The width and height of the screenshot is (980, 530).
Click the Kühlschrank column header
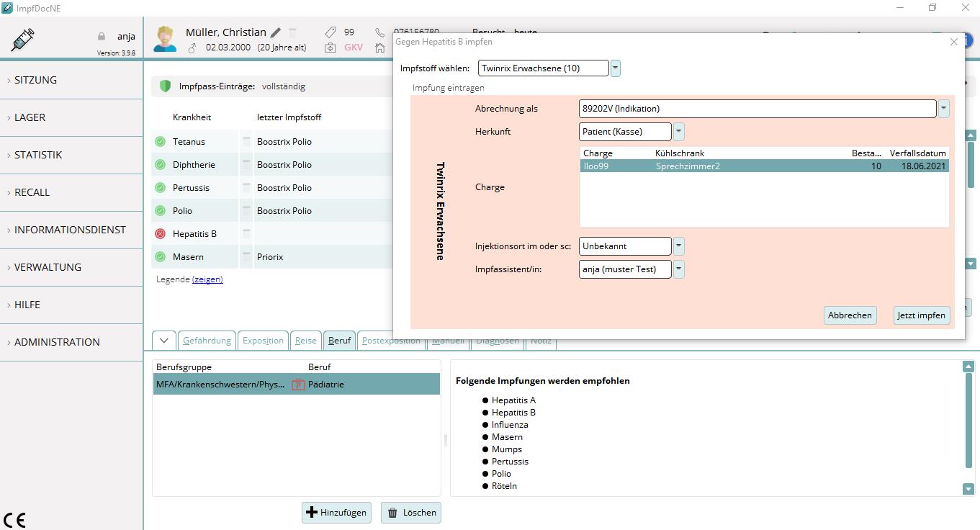[x=680, y=153]
